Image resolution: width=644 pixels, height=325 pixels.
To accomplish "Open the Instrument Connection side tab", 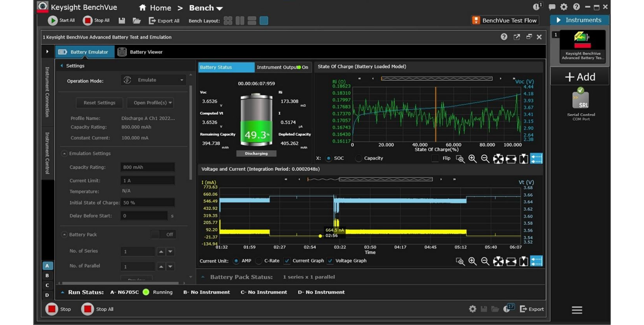I will pyautogui.click(x=47, y=92).
